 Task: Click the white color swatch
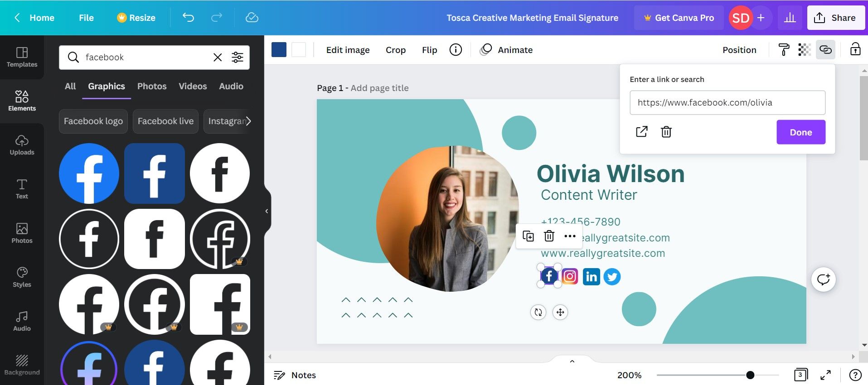point(299,50)
